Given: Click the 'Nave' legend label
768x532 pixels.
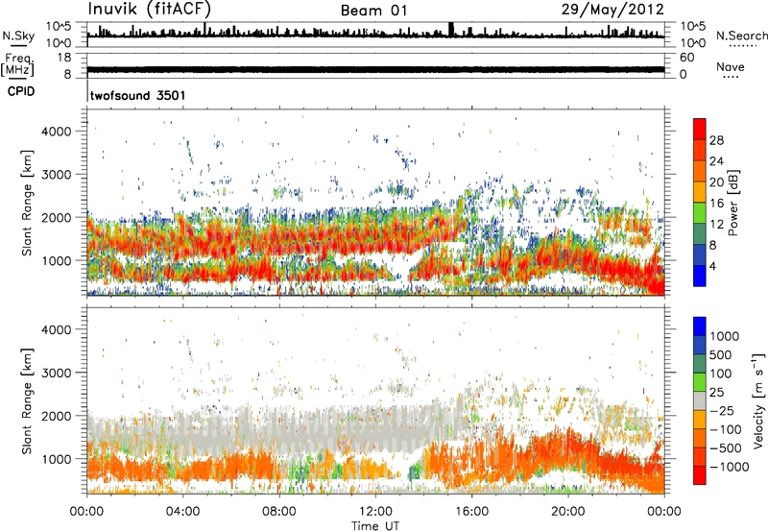Looking at the screenshot, I should (731, 66).
